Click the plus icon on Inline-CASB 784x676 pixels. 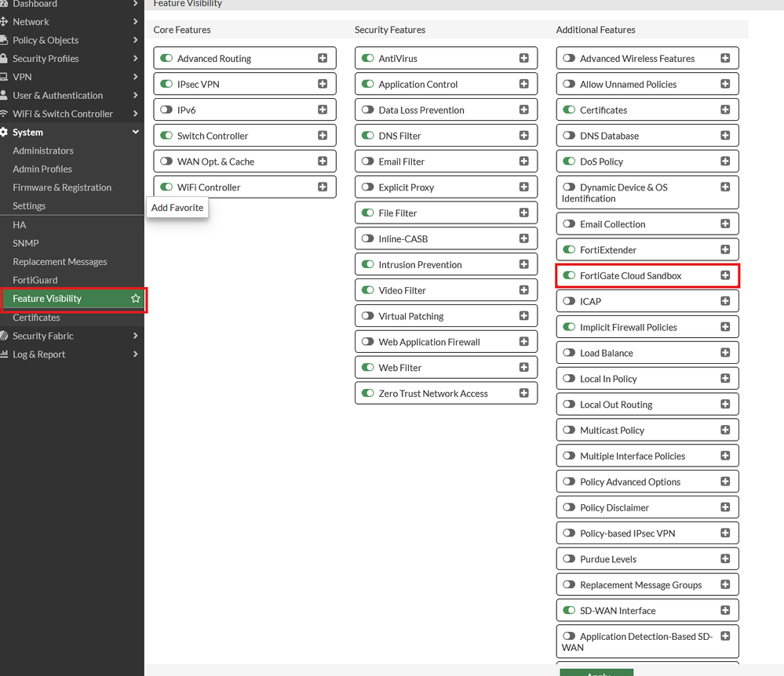[524, 238]
